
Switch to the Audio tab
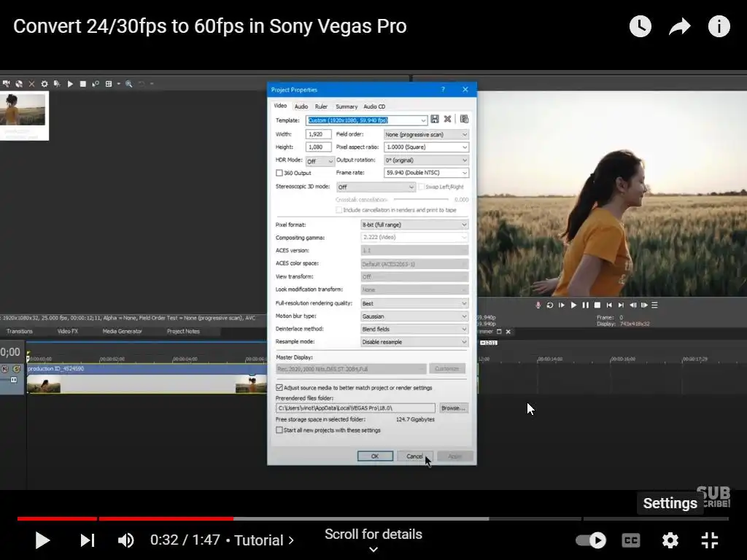301,106
